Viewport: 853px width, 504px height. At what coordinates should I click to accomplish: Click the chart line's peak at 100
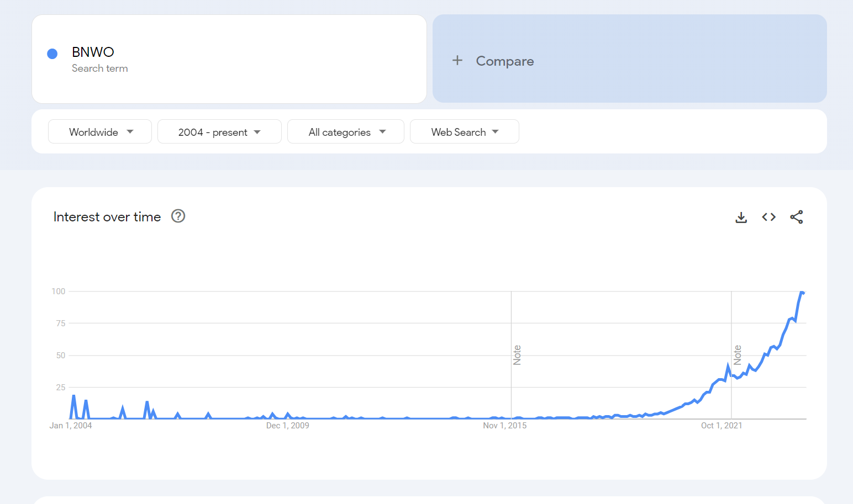click(x=802, y=292)
